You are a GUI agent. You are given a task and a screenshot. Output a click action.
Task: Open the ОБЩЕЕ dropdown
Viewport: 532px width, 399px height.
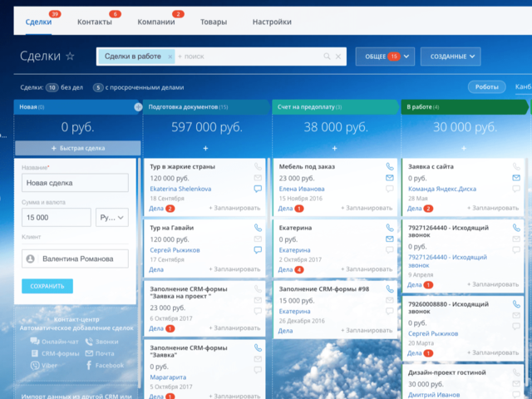tap(385, 57)
